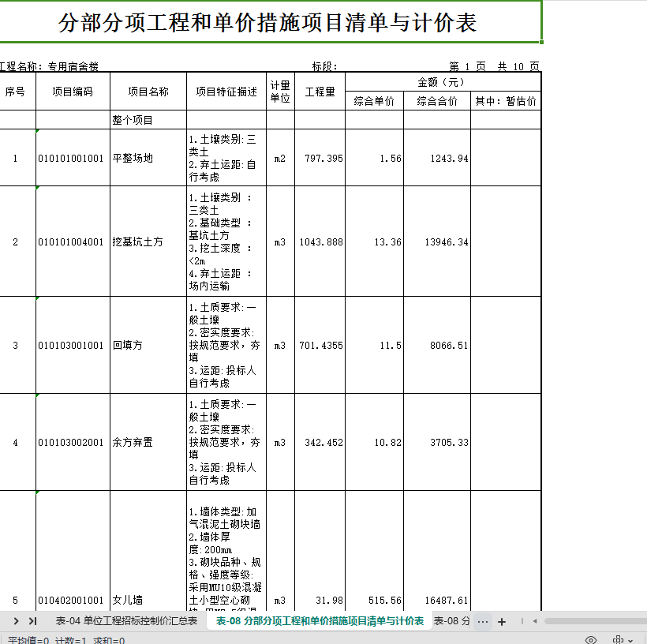This screenshot has height=644, width=647.
Task: Add a new sheet with plus button
Action: coord(502,621)
